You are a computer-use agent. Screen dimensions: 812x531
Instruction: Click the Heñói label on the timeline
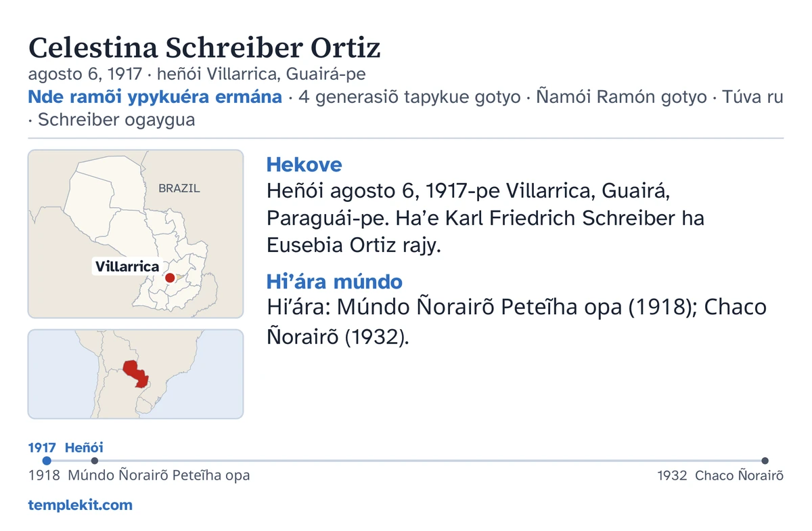(x=84, y=447)
